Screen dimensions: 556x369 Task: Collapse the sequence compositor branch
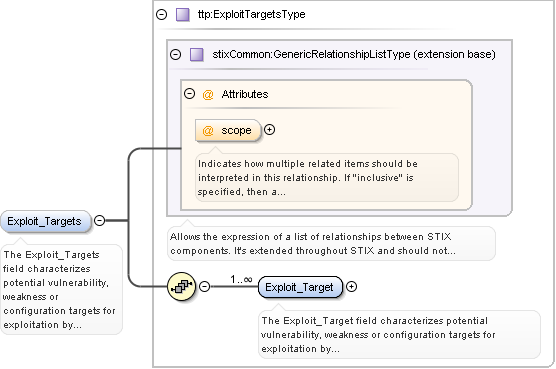click(205, 286)
